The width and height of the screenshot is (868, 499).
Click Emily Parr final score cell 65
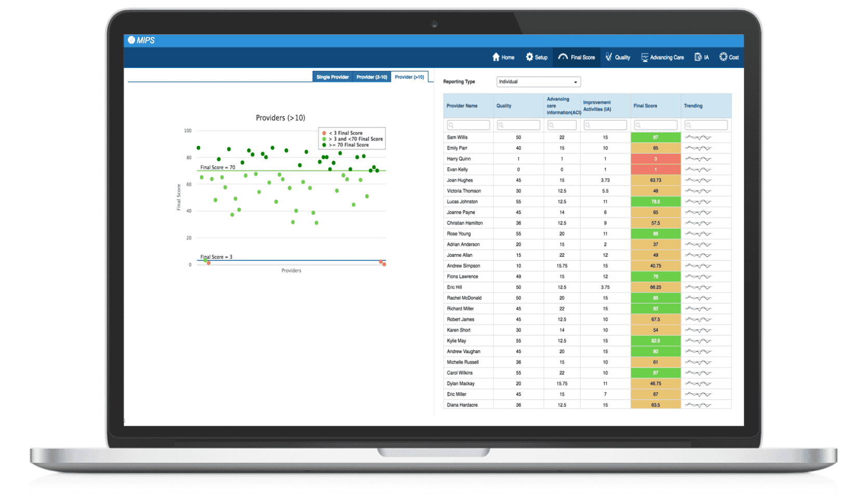pyautogui.click(x=656, y=148)
